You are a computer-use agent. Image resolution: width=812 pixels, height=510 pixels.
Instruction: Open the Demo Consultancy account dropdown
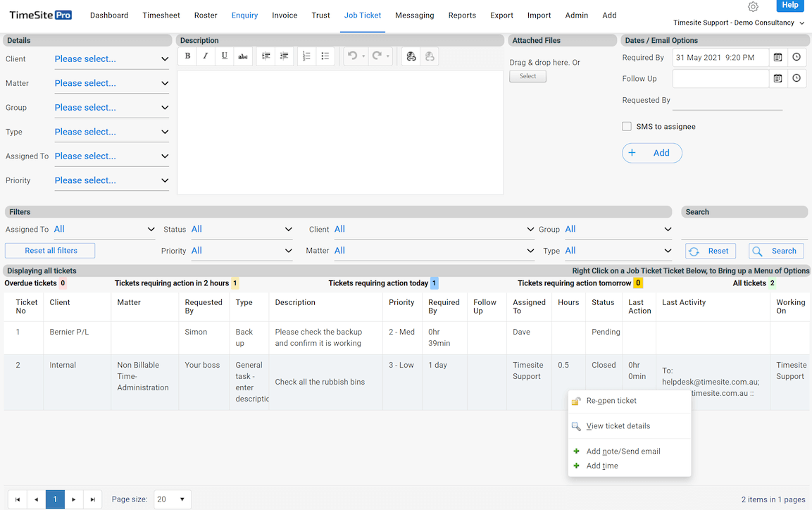click(739, 23)
